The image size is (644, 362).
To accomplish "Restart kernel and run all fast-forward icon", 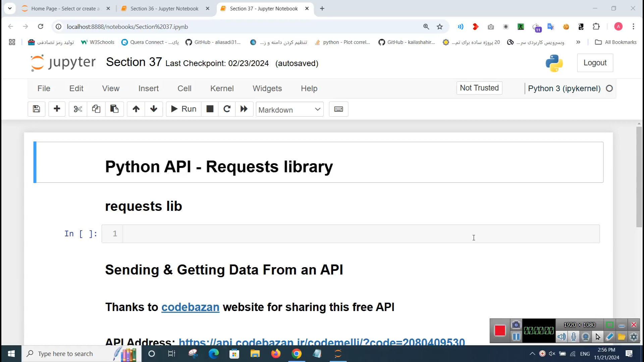I will point(244,109).
